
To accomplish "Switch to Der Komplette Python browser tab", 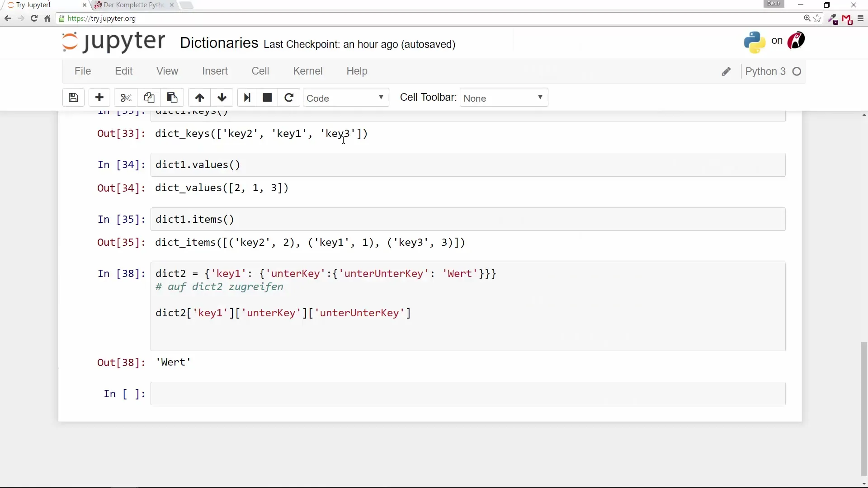I will pos(133,5).
